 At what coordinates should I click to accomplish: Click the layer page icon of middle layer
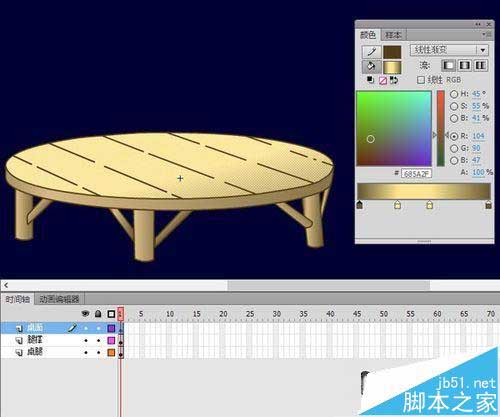pos(19,340)
